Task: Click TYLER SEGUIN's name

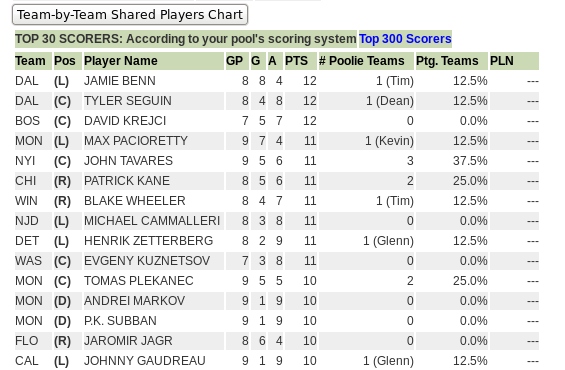Action: coord(128,101)
